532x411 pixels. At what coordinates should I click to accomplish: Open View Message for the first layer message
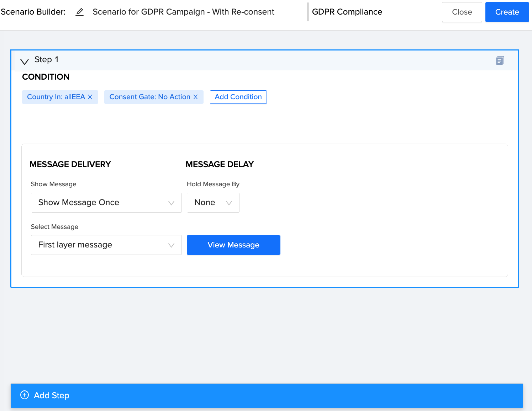[x=233, y=245]
